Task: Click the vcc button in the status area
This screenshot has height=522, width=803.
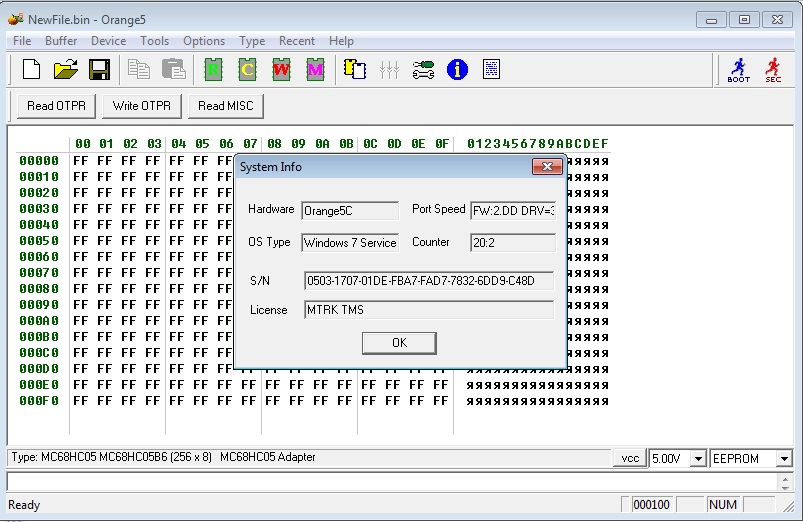Action: coord(630,458)
